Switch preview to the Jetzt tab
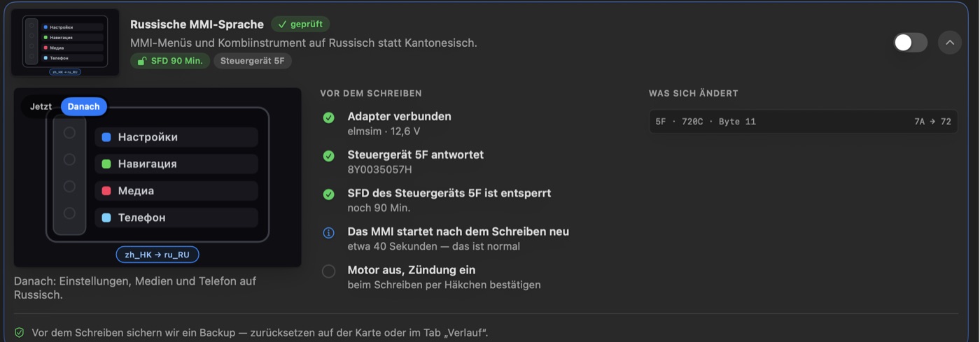 (41, 106)
